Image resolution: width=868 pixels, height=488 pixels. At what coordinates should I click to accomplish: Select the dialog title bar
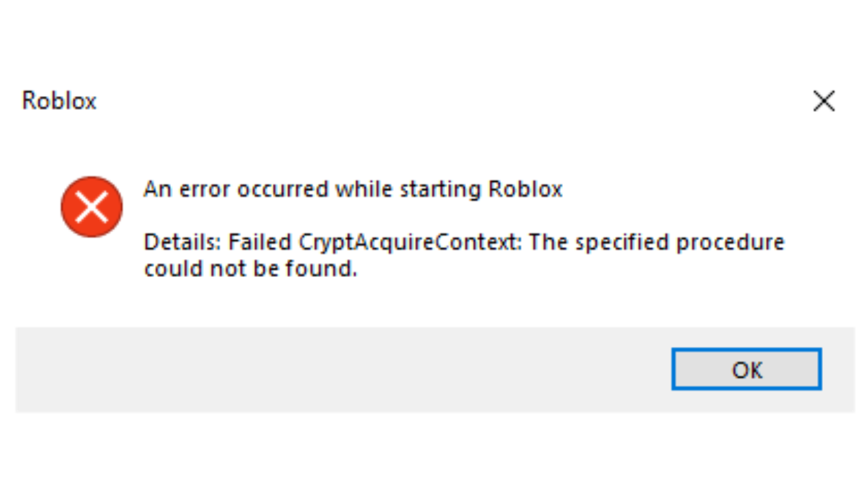pos(381,100)
